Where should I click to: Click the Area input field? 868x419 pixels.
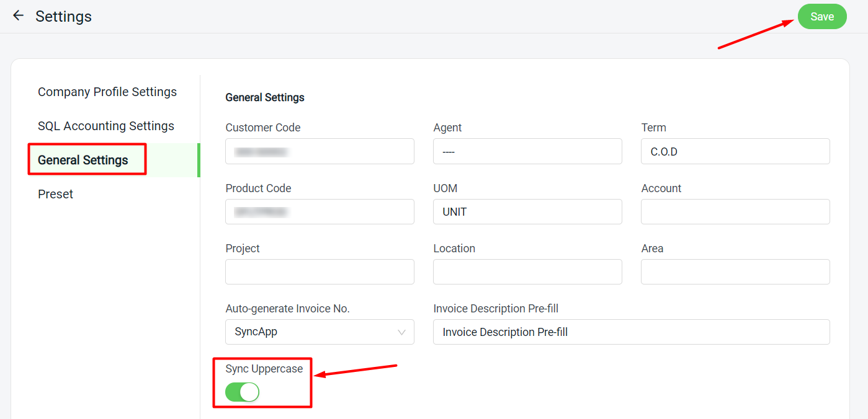(735, 271)
